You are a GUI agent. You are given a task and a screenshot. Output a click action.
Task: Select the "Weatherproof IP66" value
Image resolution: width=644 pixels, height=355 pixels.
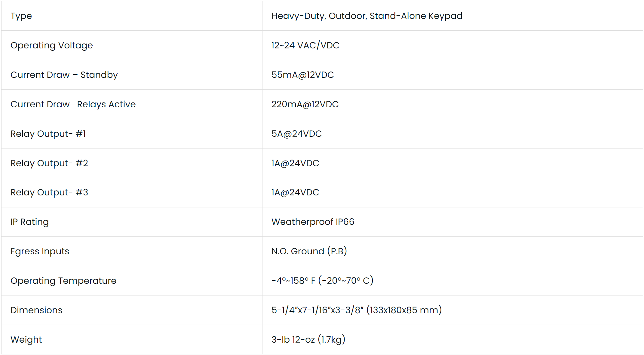point(313,222)
